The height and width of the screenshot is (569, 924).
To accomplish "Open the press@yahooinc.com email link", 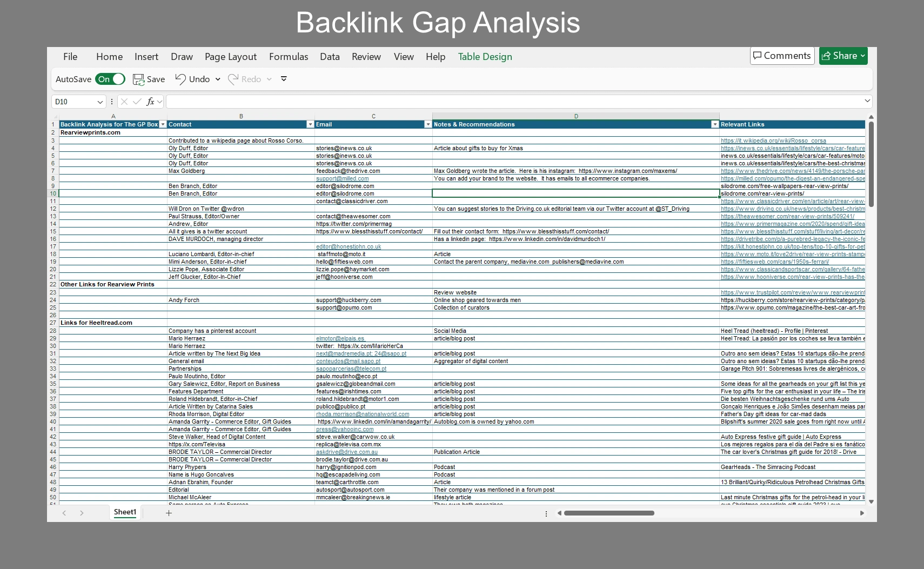I will 345,429.
